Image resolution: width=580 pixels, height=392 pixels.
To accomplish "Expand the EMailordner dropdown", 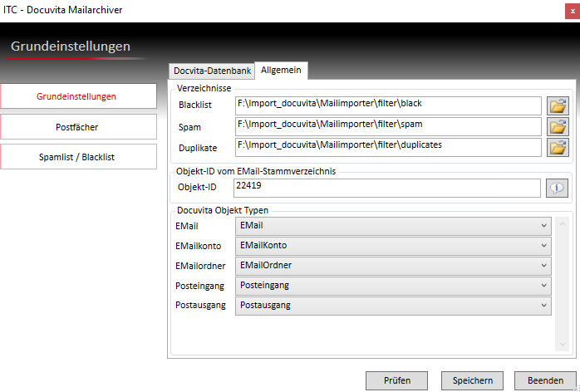I will pos(393,266).
